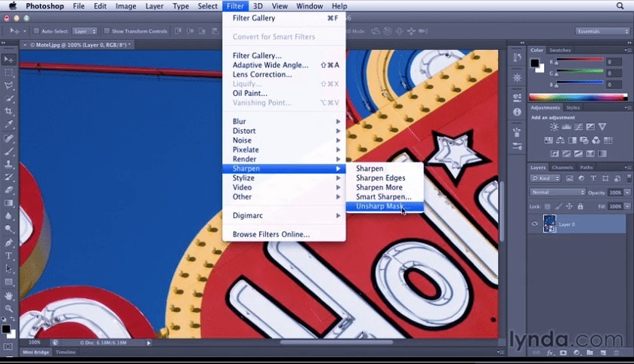Select the Rectangle shape tool

8,282
